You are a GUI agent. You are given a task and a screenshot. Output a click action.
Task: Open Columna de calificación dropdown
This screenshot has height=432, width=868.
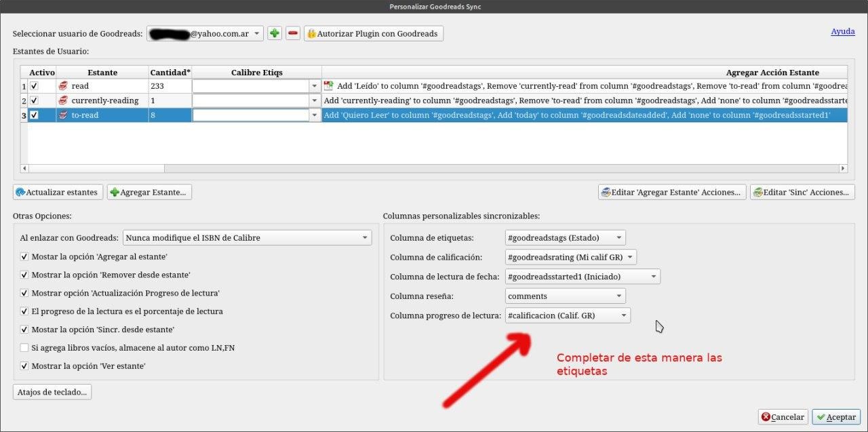pyautogui.click(x=571, y=257)
